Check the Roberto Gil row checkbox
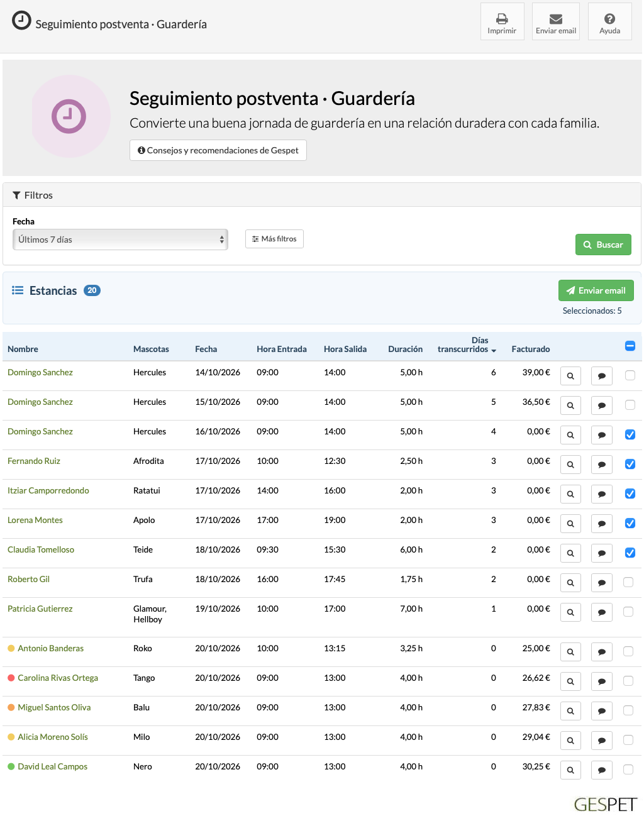The height and width of the screenshot is (821, 644). (x=628, y=582)
